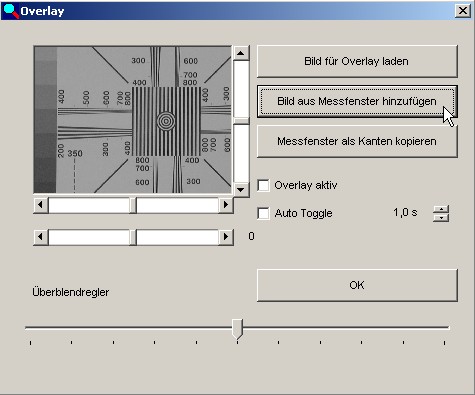This screenshot has height=395, width=475.
Task: Confirm the dialog with the OK button
Action: click(x=357, y=285)
